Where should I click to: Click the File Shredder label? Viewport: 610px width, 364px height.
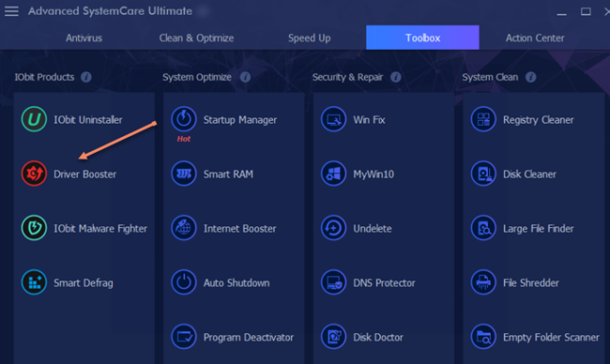(x=530, y=282)
